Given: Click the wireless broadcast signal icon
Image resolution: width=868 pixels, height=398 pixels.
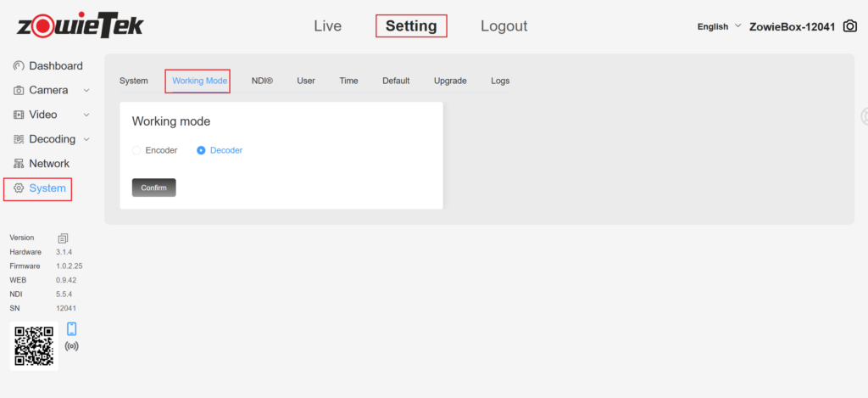Looking at the screenshot, I should (x=72, y=346).
